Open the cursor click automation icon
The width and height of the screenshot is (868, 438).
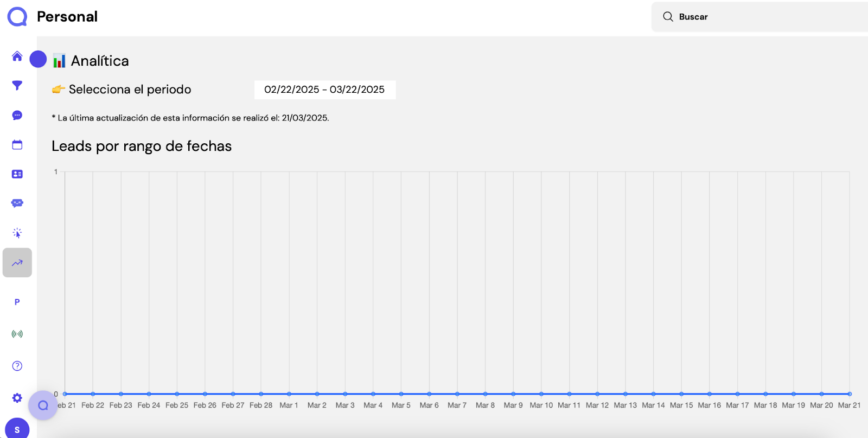click(x=17, y=233)
